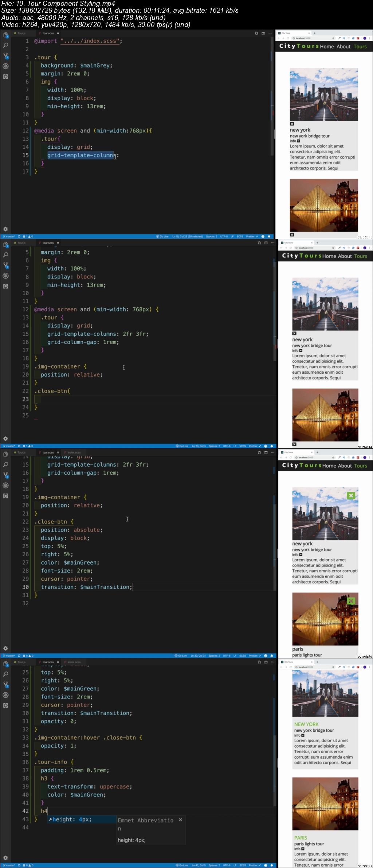This screenshot has height=868, width=373.
Task: Toggle info caret under uppercase PARIS heading
Action: [x=303, y=849]
